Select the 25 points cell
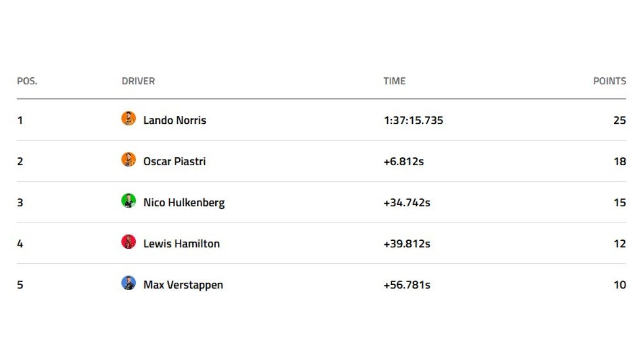 click(x=619, y=120)
